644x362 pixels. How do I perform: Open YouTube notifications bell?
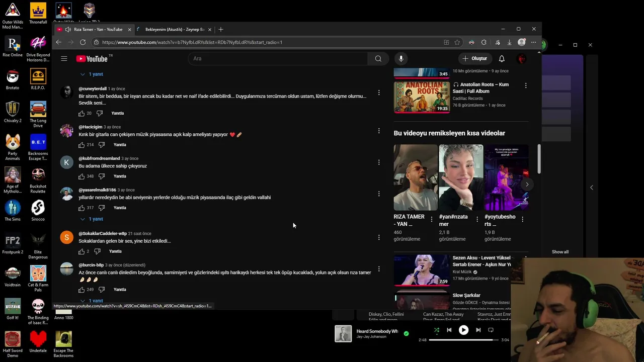pyautogui.click(x=502, y=59)
